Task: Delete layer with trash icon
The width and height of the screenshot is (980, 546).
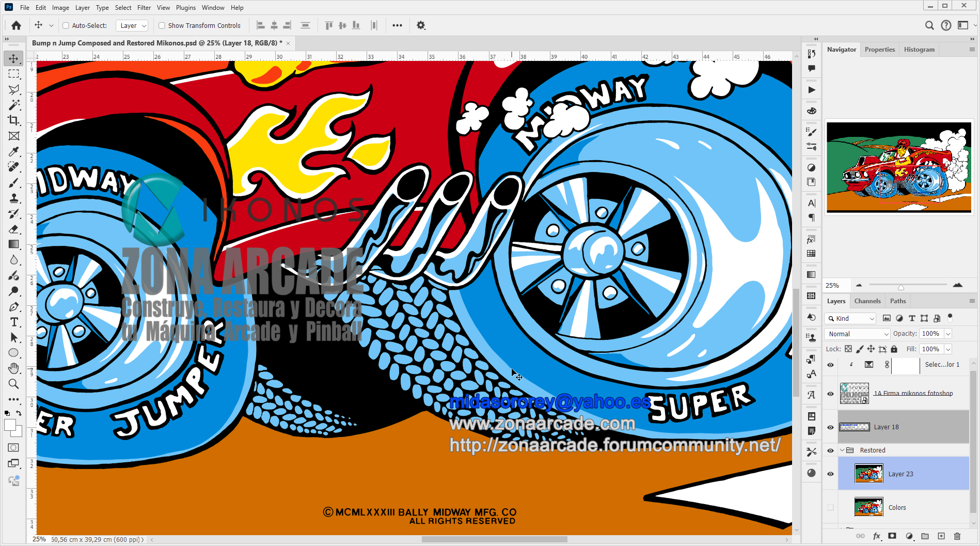Action: pyautogui.click(x=957, y=536)
